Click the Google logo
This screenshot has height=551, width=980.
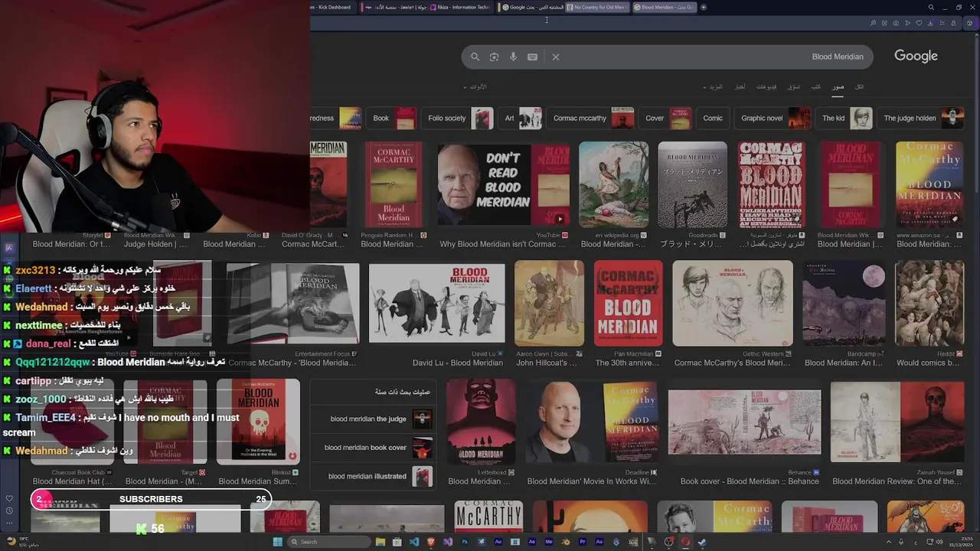tap(916, 56)
